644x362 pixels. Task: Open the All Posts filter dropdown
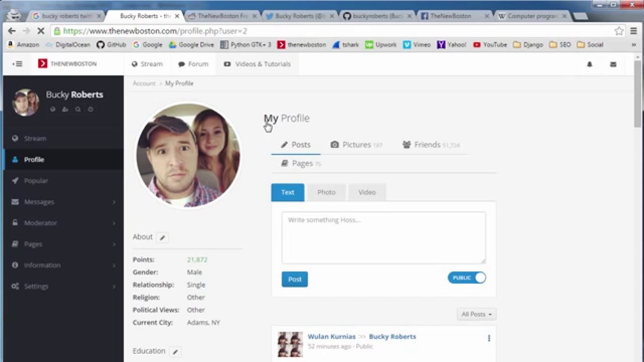pos(476,314)
